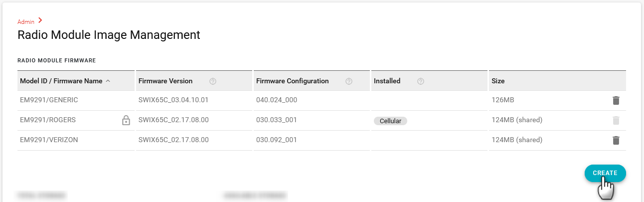Delete the EM9291/VERIZON firmware via trash icon
Viewport: 644px width, 202px height.
tap(616, 140)
